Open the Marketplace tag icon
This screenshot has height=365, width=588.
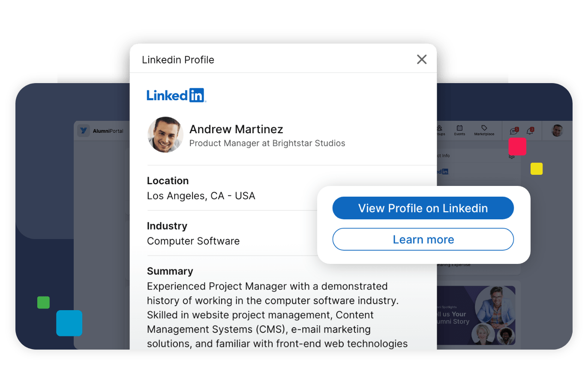(484, 128)
